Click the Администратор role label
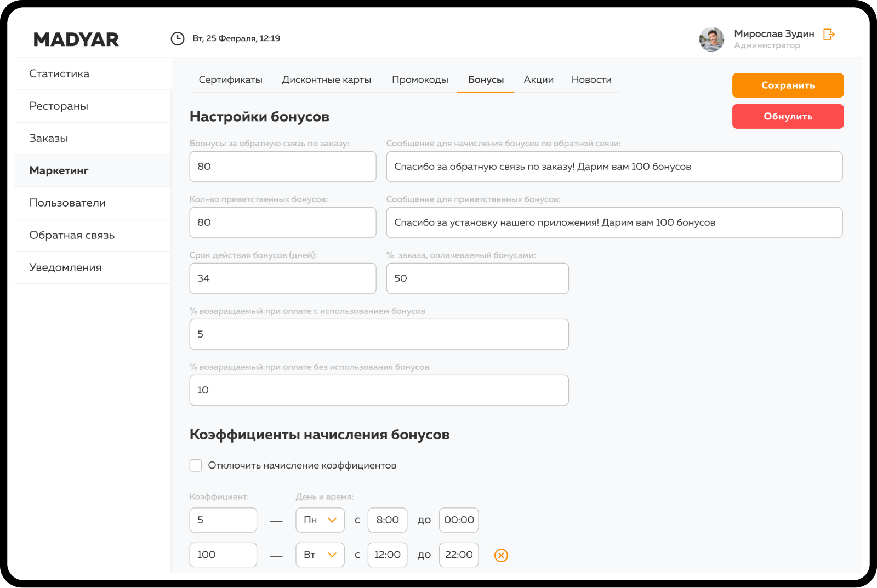877x588 pixels. 767,45
